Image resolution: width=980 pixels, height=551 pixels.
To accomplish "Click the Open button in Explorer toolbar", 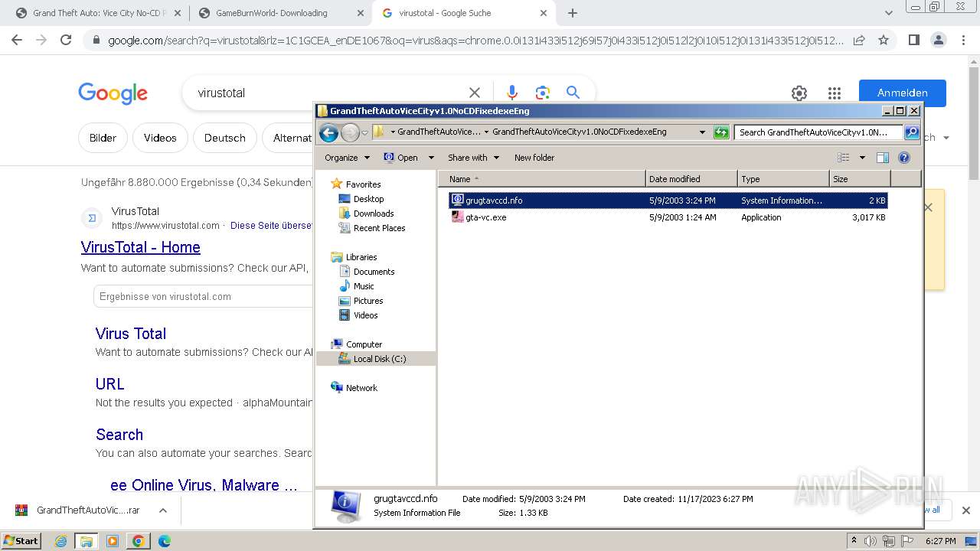I will pyautogui.click(x=400, y=158).
